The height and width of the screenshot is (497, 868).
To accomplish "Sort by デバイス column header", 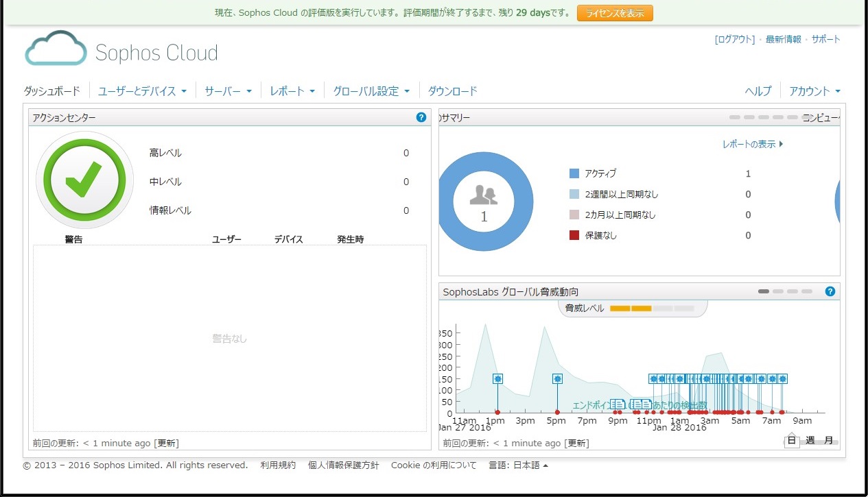I will [289, 239].
